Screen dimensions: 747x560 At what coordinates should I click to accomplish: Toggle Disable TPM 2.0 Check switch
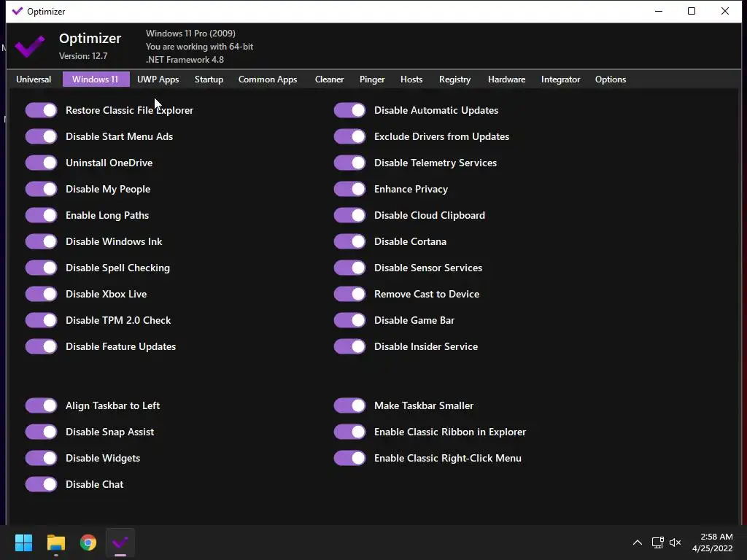click(x=42, y=319)
